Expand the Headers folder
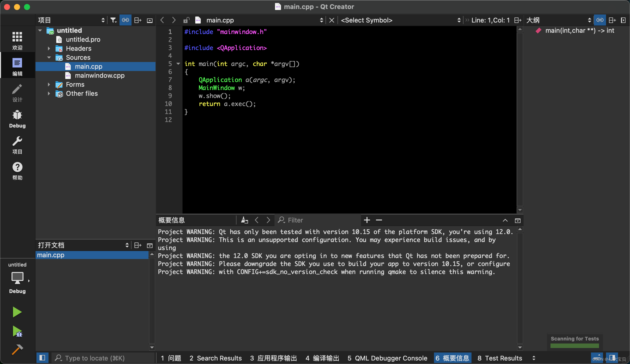The width and height of the screenshot is (630, 364). click(x=49, y=48)
